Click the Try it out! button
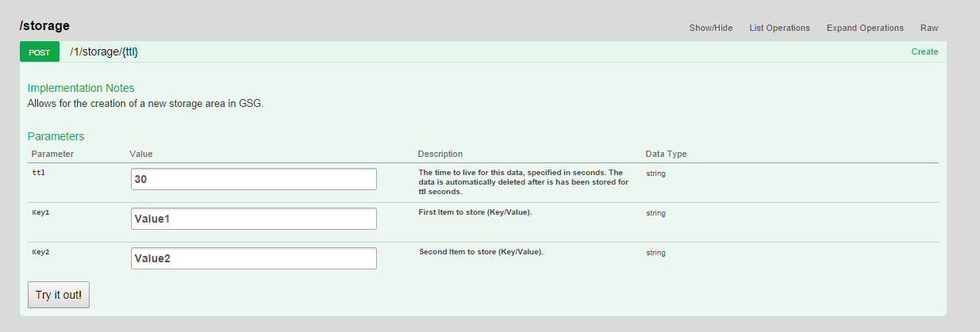The width and height of the screenshot is (980, 332). (x=59, y=295)
